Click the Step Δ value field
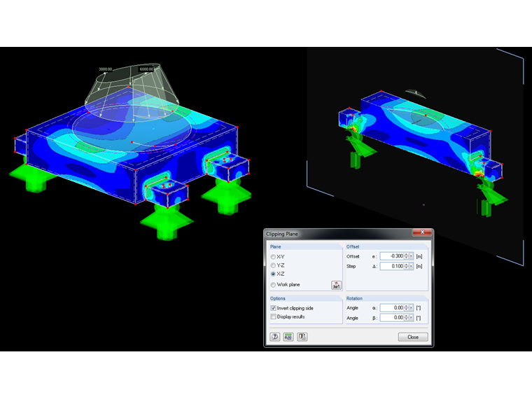Viewport: 532px width, 399px height. click(392, 266)
